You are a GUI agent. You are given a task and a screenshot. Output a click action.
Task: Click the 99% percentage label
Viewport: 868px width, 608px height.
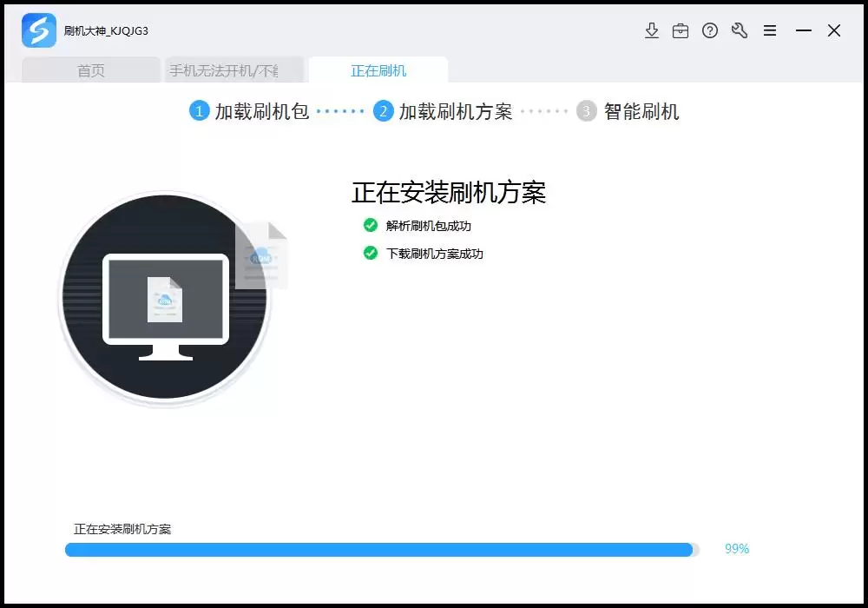(735, 549)
